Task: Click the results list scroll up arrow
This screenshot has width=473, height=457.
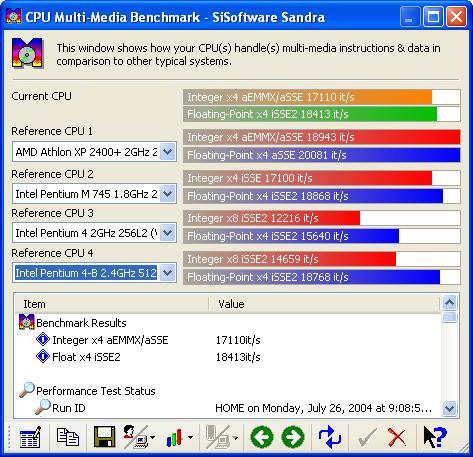Action: [x=449, y=303]
